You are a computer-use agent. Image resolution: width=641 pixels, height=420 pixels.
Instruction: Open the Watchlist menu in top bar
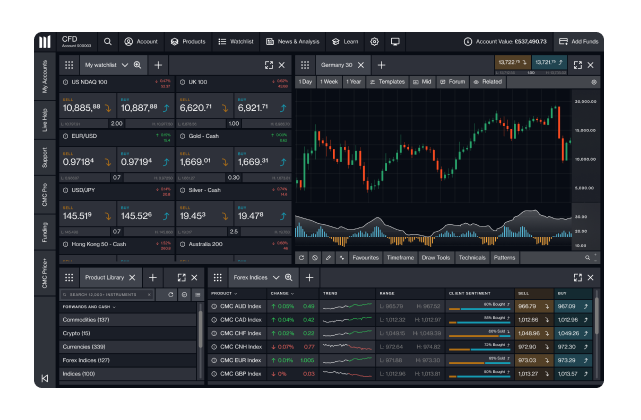236,42
